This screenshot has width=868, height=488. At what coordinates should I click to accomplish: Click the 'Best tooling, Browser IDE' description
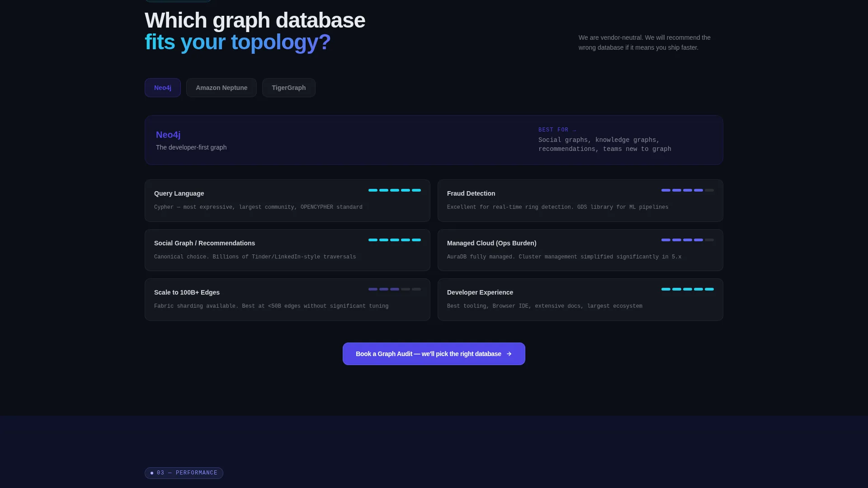pyautogui.click(x=545, y=306)
